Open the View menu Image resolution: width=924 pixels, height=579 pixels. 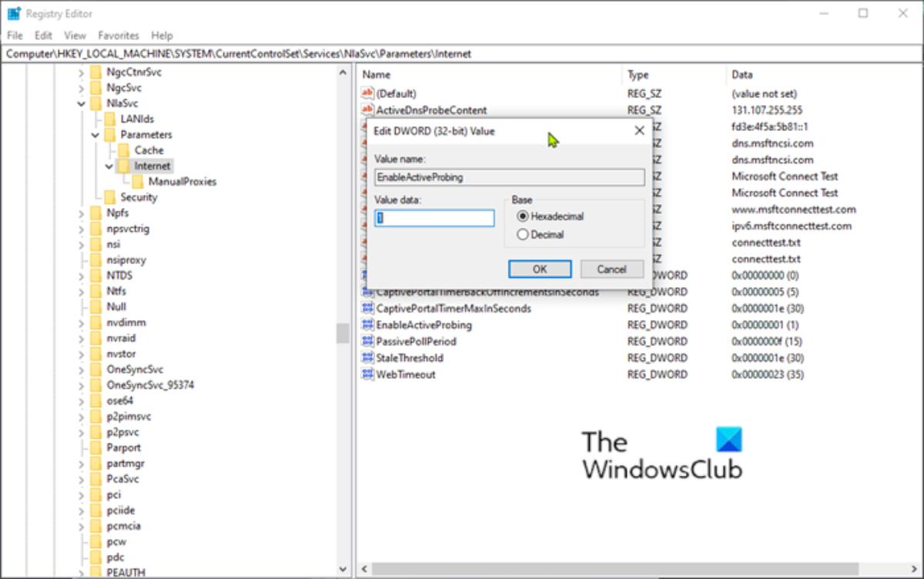click(75, 35)
